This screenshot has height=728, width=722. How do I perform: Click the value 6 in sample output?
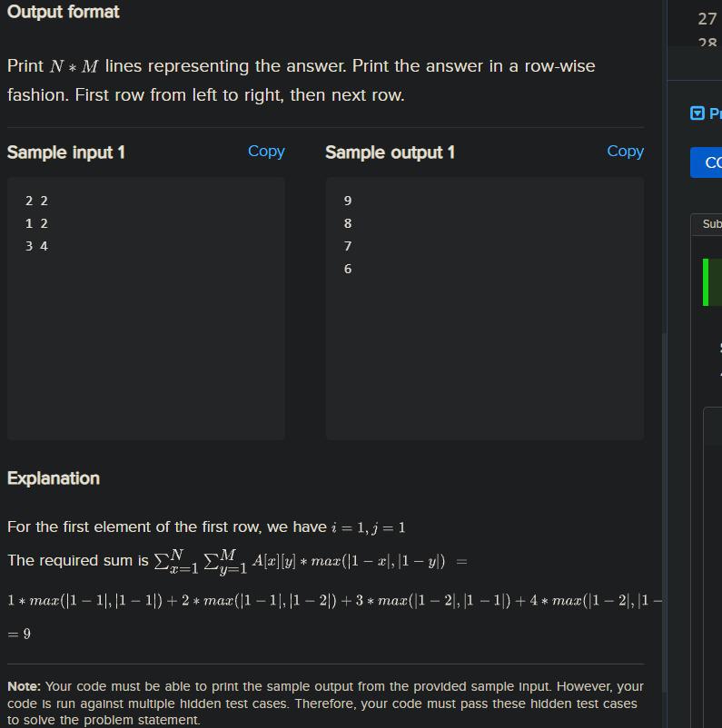[x=348, y=269]
